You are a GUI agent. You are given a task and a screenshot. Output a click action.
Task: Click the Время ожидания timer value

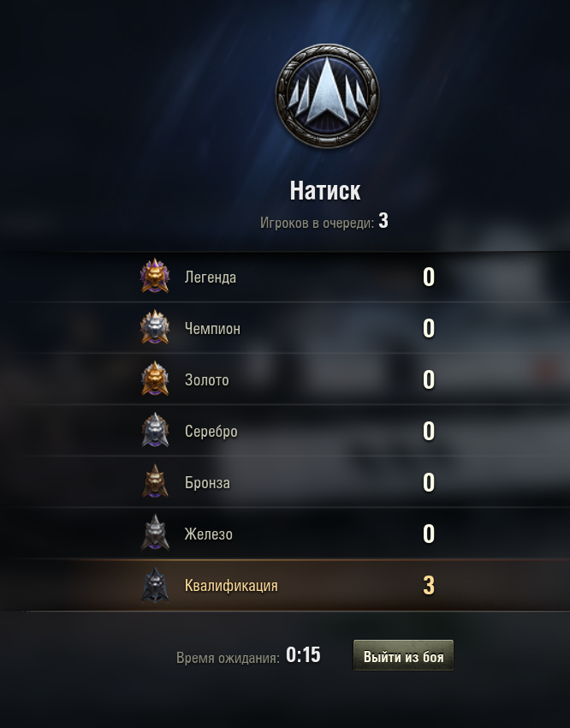click(x=303, y=655)
